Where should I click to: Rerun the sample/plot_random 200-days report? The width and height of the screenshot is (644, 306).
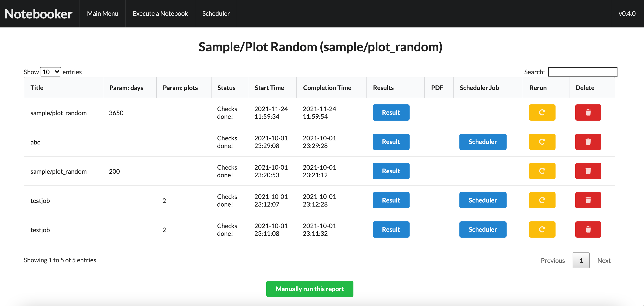[542, 171]
